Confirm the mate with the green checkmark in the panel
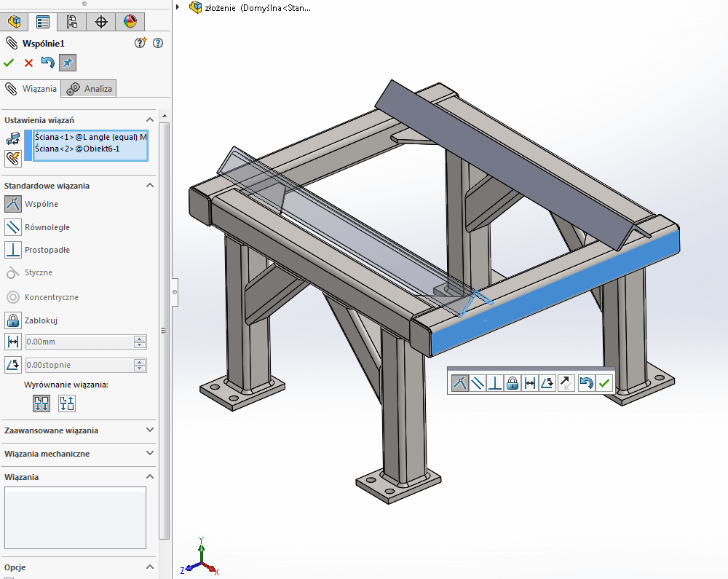This screenshot has width=728, height=579. [x=9, y=63]
